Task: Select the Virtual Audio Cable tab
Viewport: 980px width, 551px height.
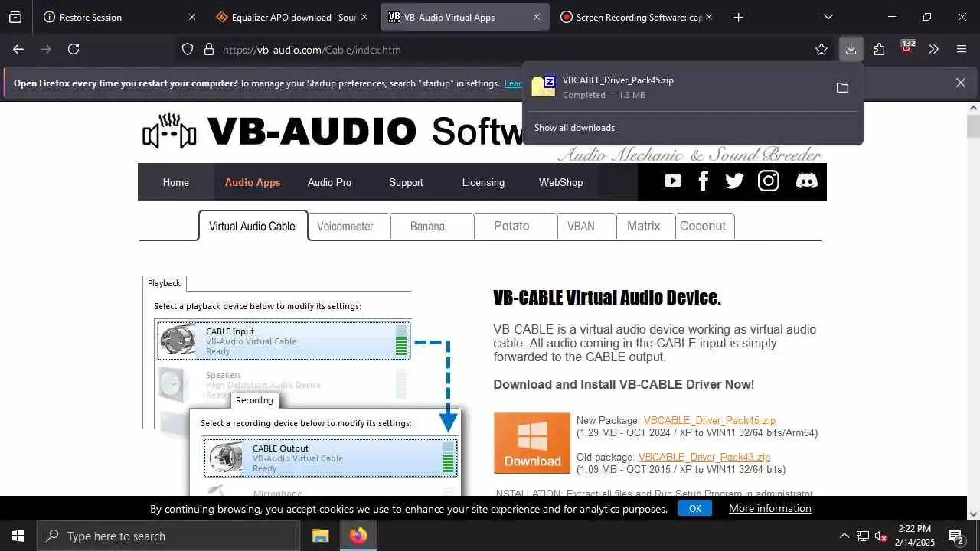Action: tap(252, 226)
